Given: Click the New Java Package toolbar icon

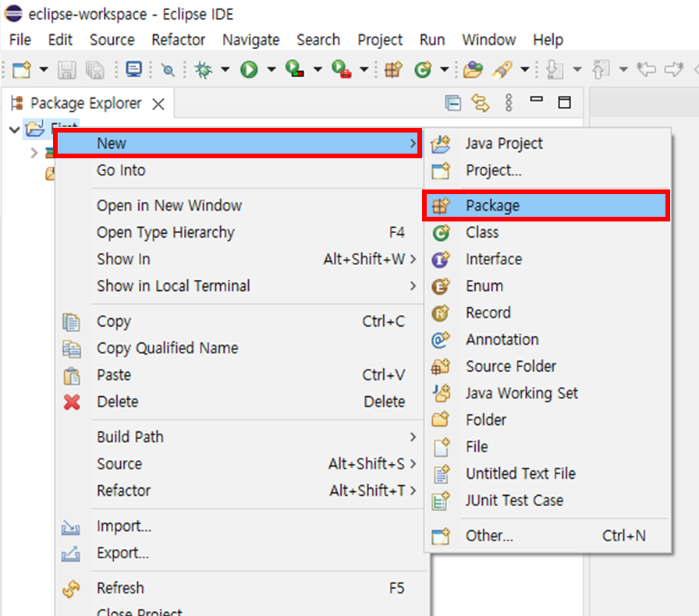Looking at the screenshot, I should pyautogui.click(x=393, y=69).
